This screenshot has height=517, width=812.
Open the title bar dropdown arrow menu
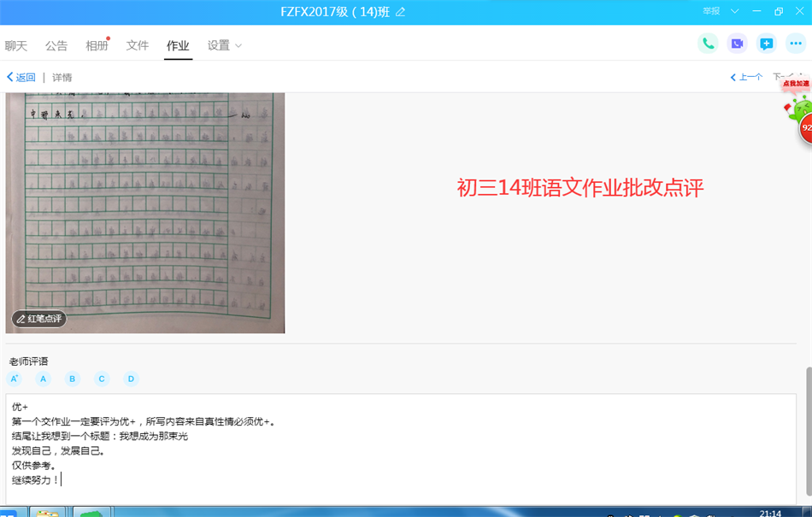[x=734, y=11]
